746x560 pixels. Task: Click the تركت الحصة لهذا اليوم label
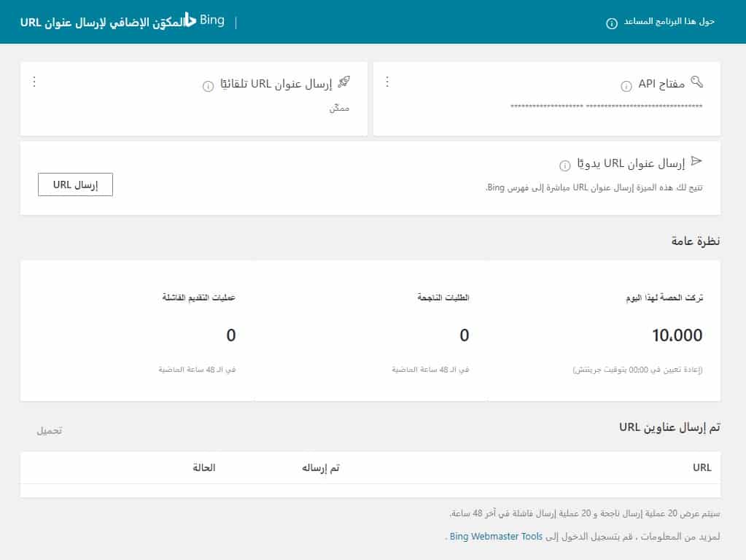[664, 297]
